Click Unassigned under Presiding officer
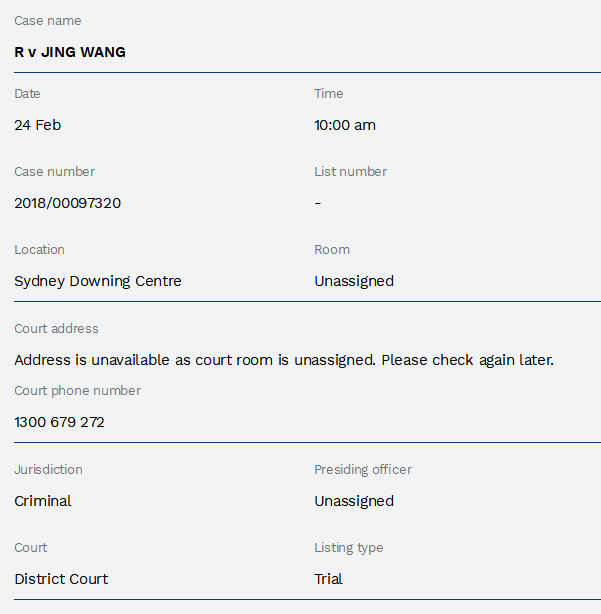 [354, 501]
